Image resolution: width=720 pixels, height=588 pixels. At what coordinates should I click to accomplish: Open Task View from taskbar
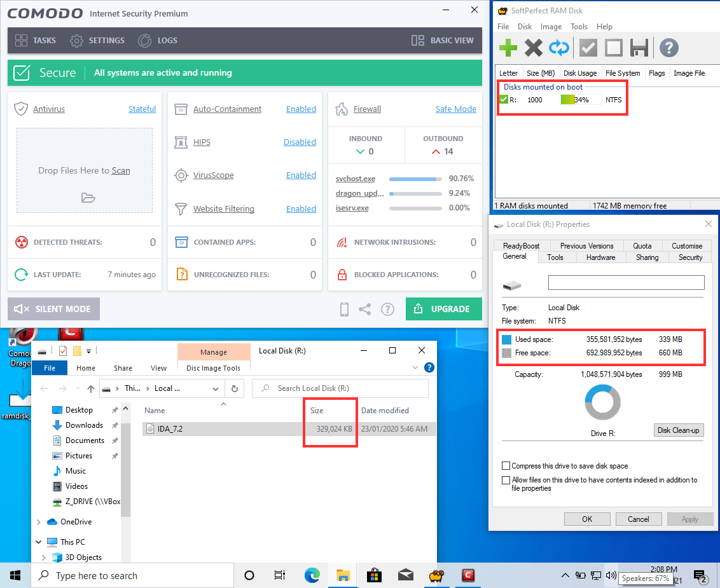click(280, 576)
